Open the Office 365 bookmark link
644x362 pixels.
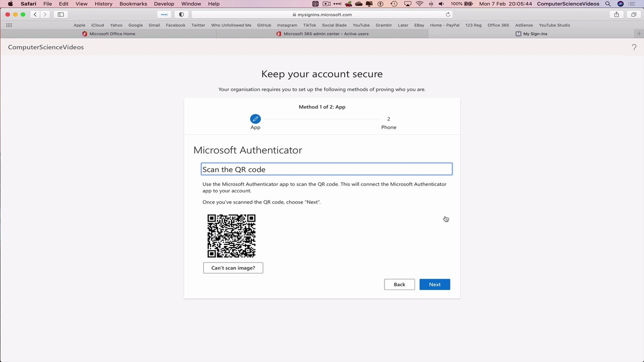[x=498, y=25]
